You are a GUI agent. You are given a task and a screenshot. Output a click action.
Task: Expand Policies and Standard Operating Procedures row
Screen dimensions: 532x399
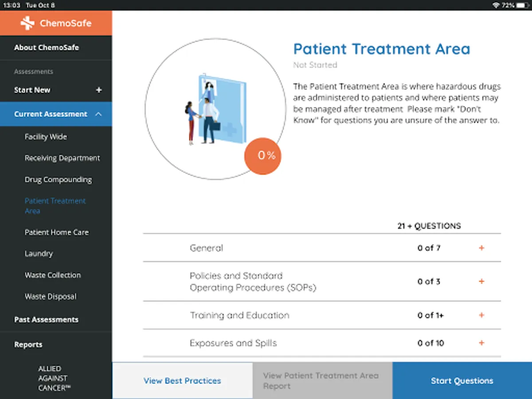(481, 282)
